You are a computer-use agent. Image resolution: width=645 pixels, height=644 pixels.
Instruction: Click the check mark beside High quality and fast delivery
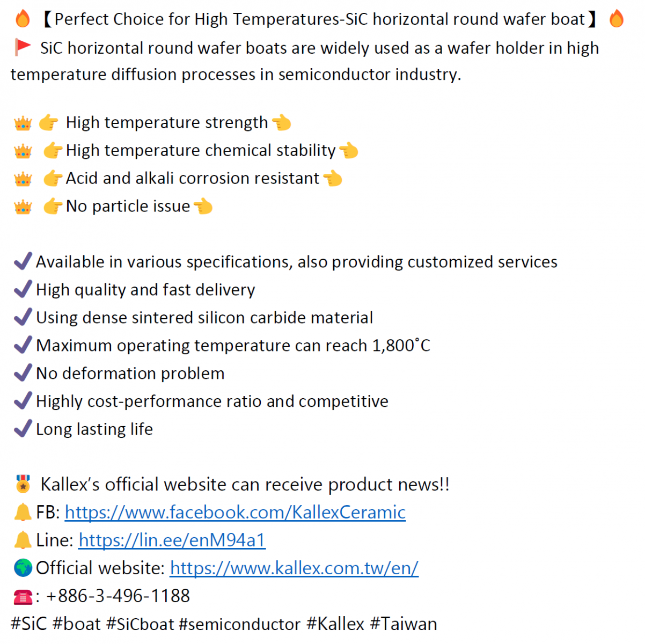tap(23, 289)
